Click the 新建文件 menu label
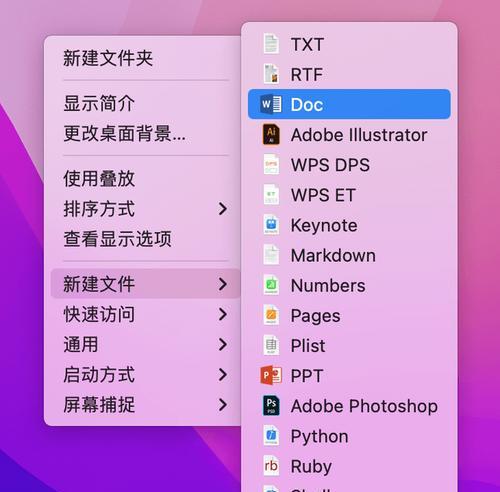This screenshot has height=492, width=500. (99, 284)
